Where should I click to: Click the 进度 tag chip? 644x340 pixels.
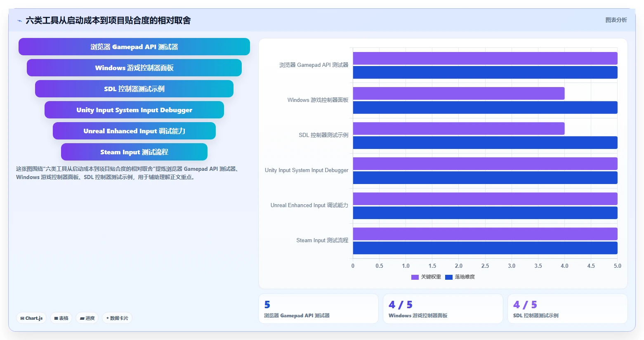87,318
